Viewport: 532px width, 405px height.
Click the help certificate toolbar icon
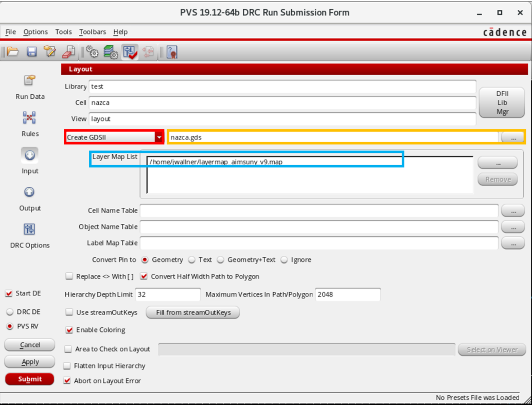[172, 52]
